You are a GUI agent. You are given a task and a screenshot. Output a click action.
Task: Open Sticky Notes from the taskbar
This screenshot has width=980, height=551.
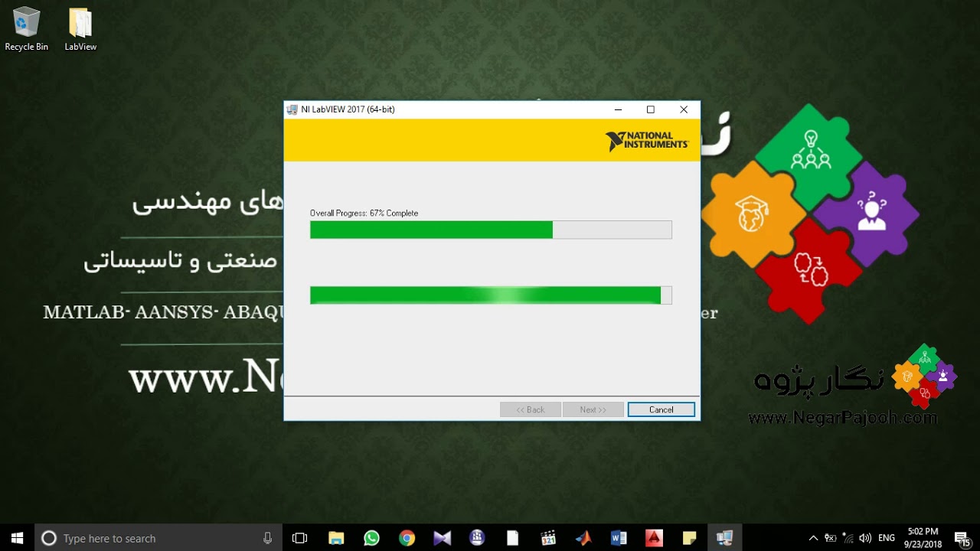[x=689, y=538]
